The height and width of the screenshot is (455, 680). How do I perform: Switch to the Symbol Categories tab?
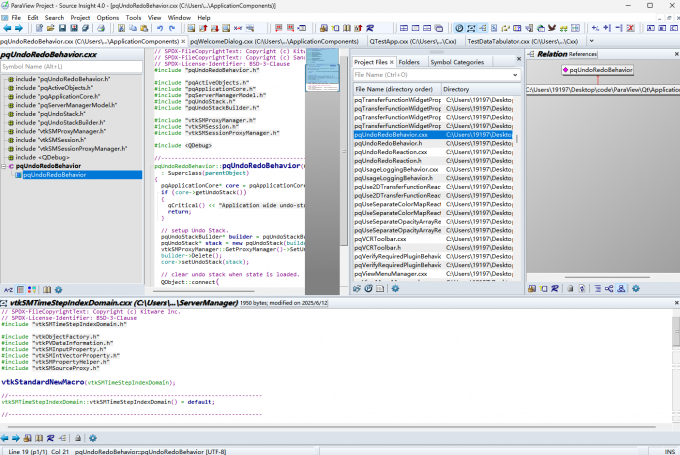(456, 62)
